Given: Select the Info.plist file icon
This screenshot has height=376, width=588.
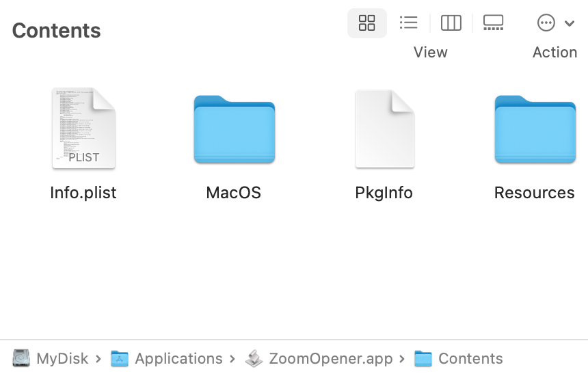Looking at the screenshot, I should [x=83, y=129].
